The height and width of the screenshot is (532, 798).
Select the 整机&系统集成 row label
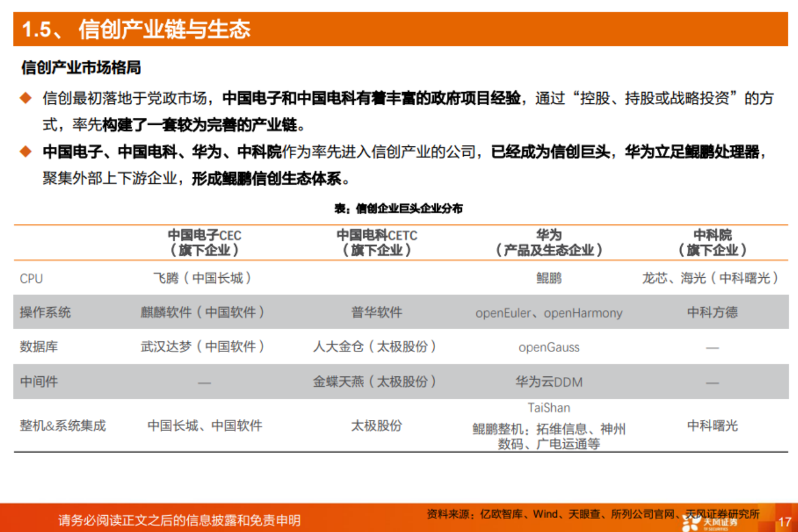point(63,426)
